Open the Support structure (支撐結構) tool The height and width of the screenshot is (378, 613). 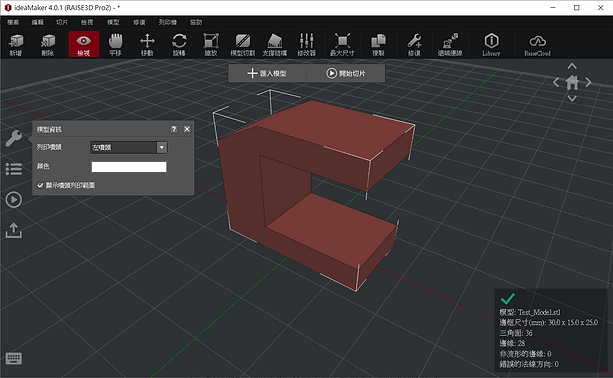pyautogui.click(x=274, y=45)
